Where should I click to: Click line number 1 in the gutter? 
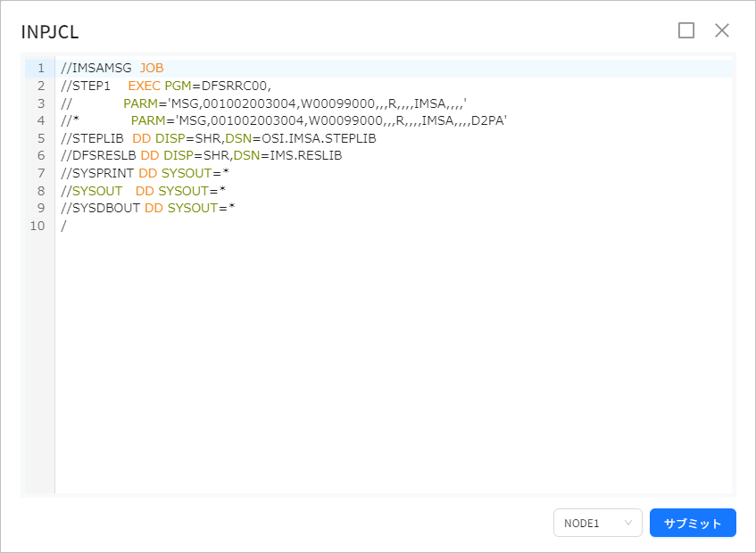pyautogui.click(x=40, y=67)
